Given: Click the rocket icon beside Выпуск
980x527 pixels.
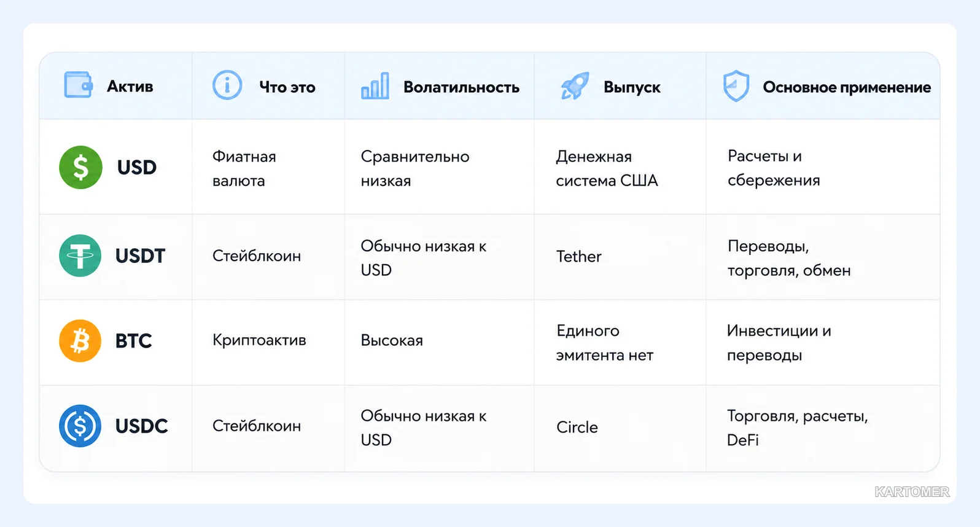Looking at the screenshot, I should tap(575, 86).
